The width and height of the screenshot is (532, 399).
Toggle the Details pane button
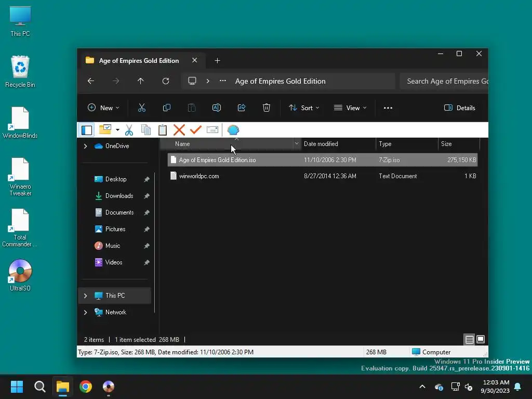(459, 108)
